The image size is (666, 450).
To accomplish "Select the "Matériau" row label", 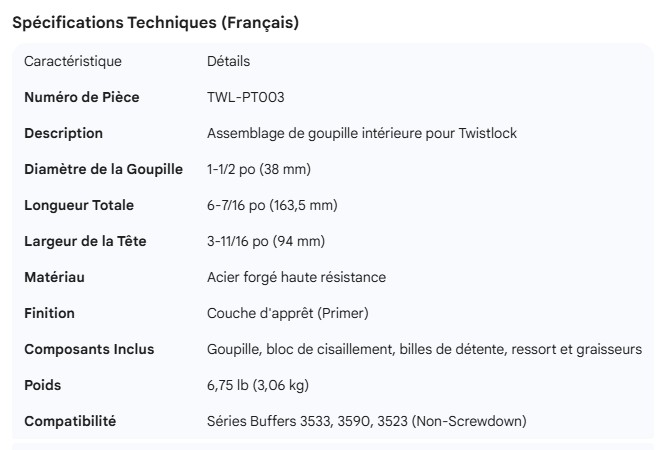I will (54, 277).
